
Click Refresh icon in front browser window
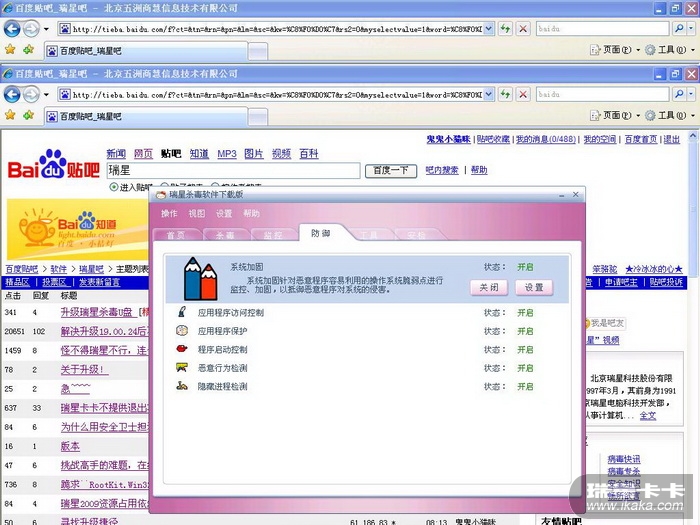click(x=505, y=95)
